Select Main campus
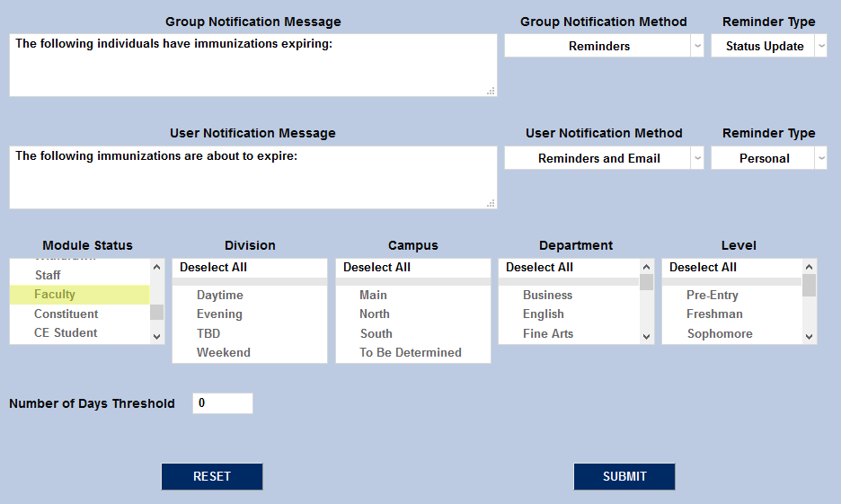The image size is (841, 504). tap(413, 295)
